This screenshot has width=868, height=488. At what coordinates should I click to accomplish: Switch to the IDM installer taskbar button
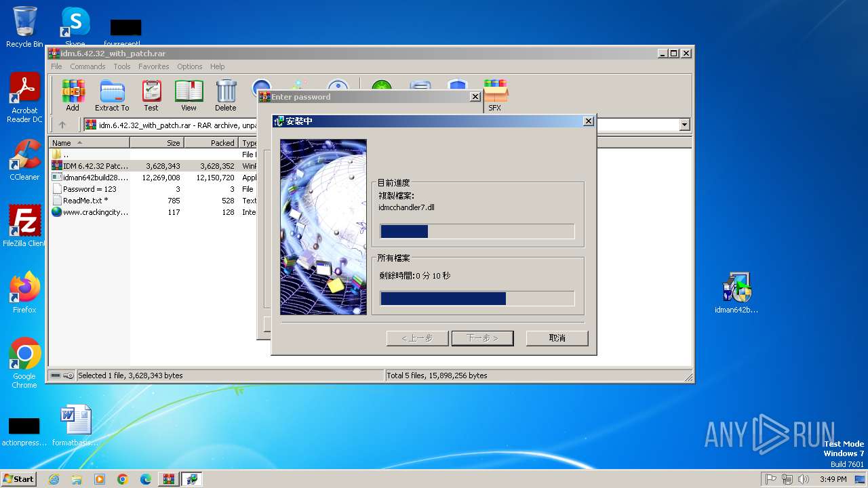tap(192, 479)
